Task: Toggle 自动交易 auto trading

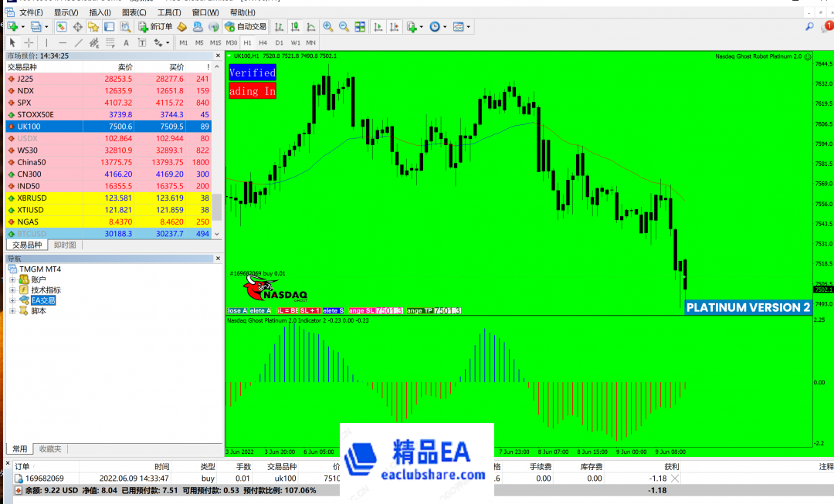Action: coord(246,26)
